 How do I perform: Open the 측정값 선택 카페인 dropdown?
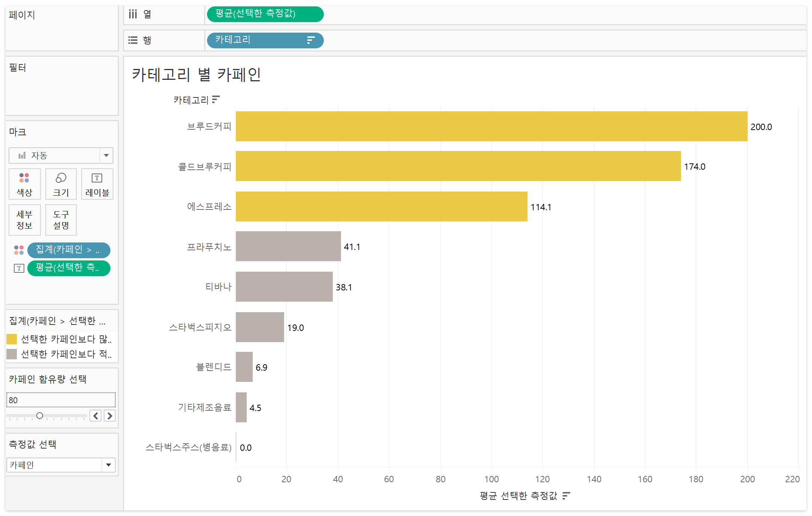point(108,465)
